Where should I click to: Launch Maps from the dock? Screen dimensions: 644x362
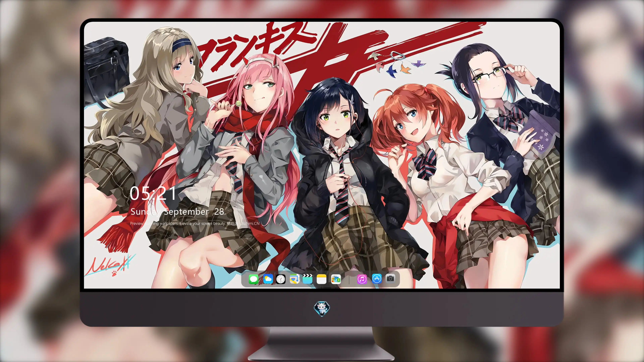pyautogui.click(x=294, y=279)
